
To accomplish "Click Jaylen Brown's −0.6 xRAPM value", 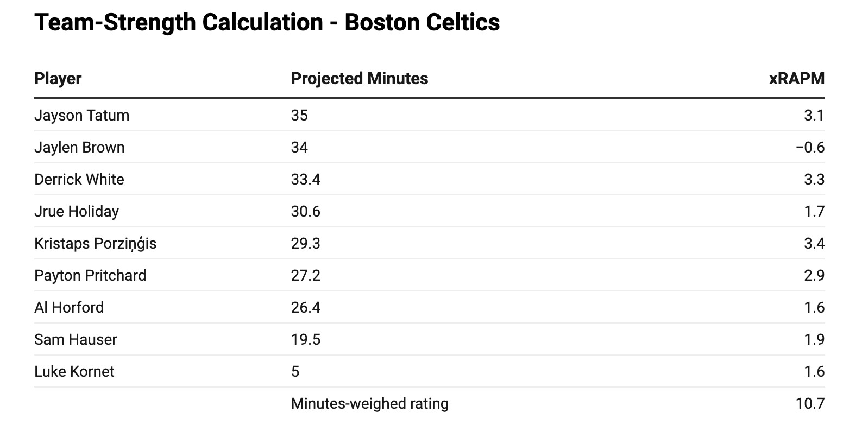I will tap(810, 148).
